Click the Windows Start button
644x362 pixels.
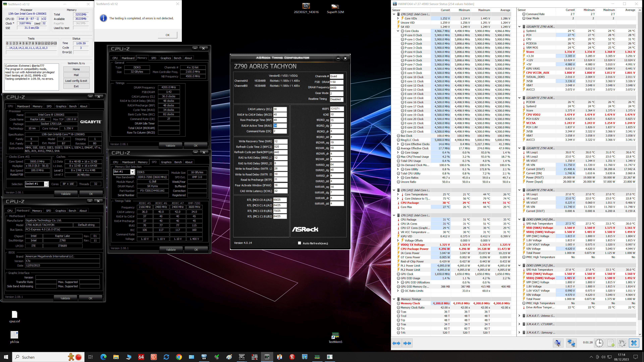click(6, 357)
